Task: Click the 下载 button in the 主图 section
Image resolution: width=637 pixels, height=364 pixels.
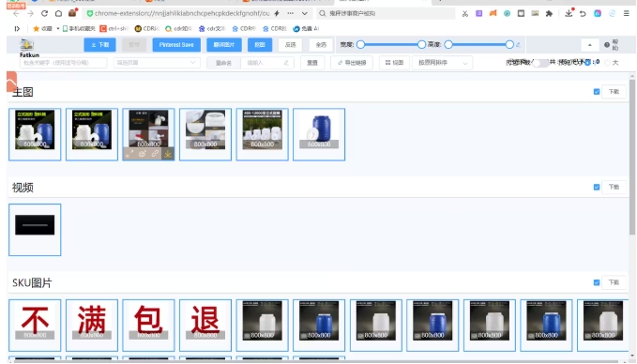Action: [x=614, y=92]
